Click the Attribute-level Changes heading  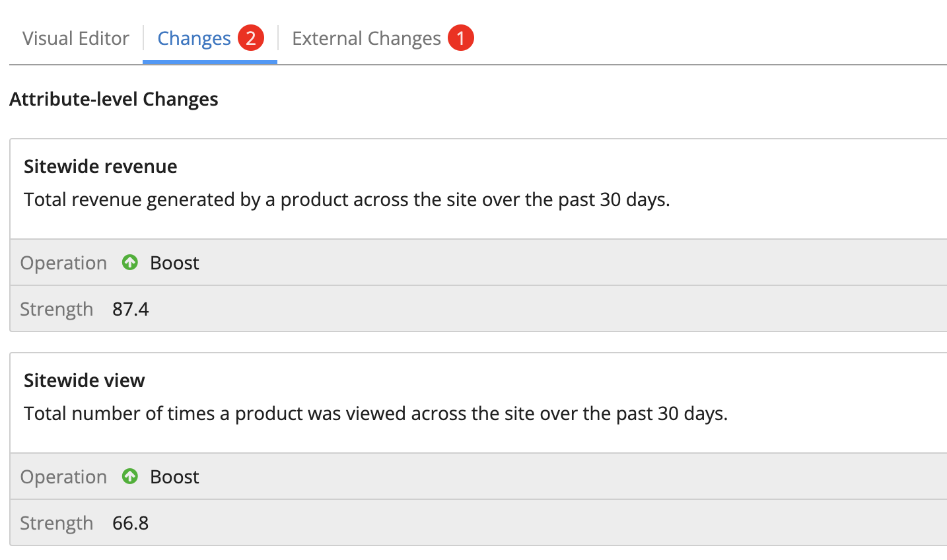pos(114,99)
